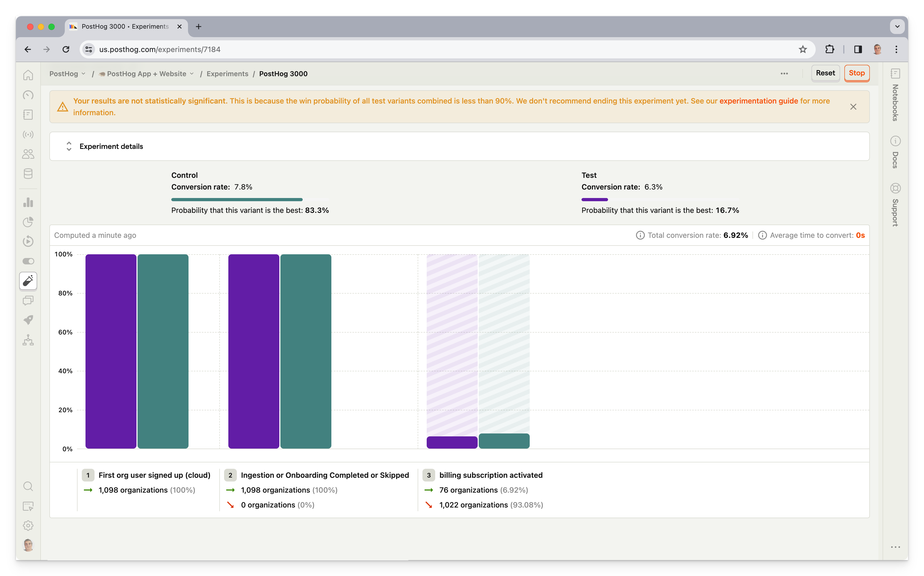Open the user avatar in left sidebar
924x576 pixels.
(x=28, y=545)
